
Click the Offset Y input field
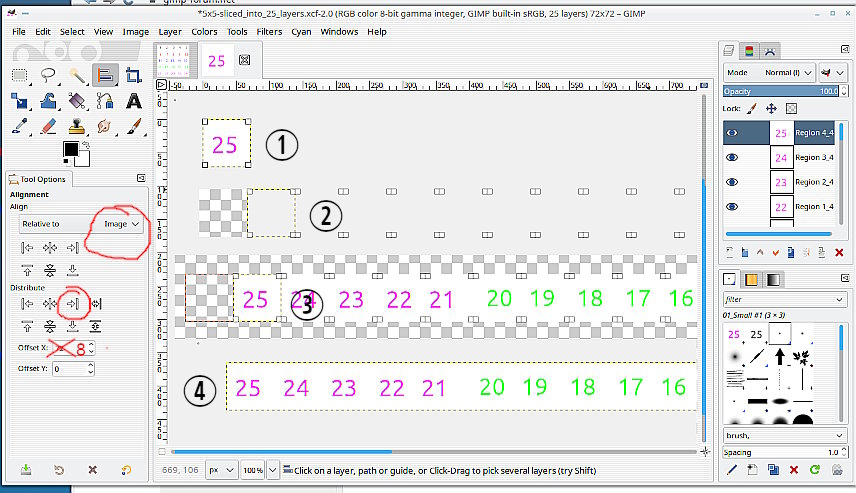[69, 369]
